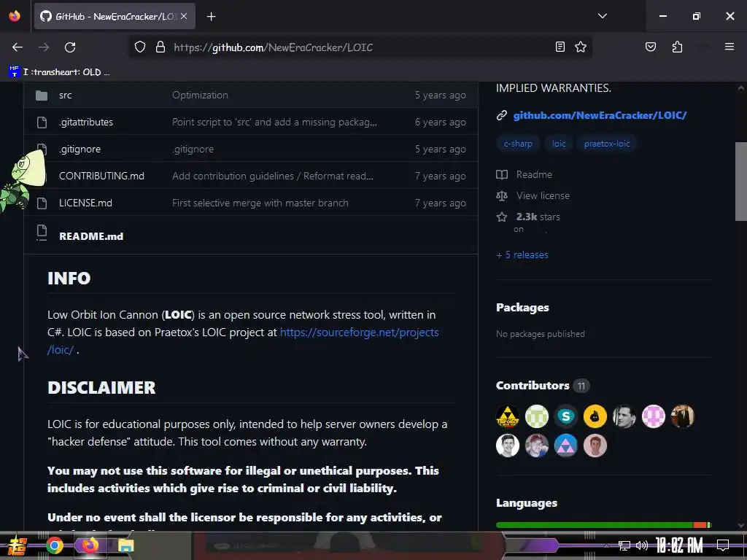The height and width of the screenshot is (560, 747).
Task: Open the src folder
Action: pos(65,96)
